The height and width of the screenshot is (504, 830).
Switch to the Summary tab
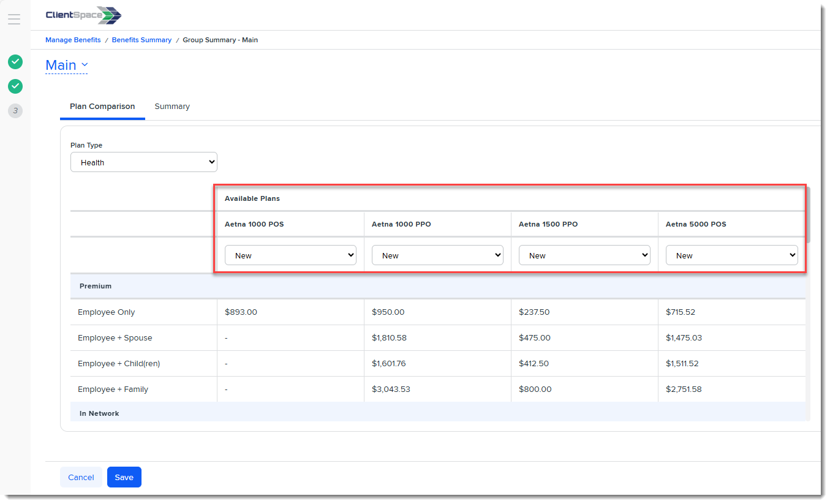[172, 107]
